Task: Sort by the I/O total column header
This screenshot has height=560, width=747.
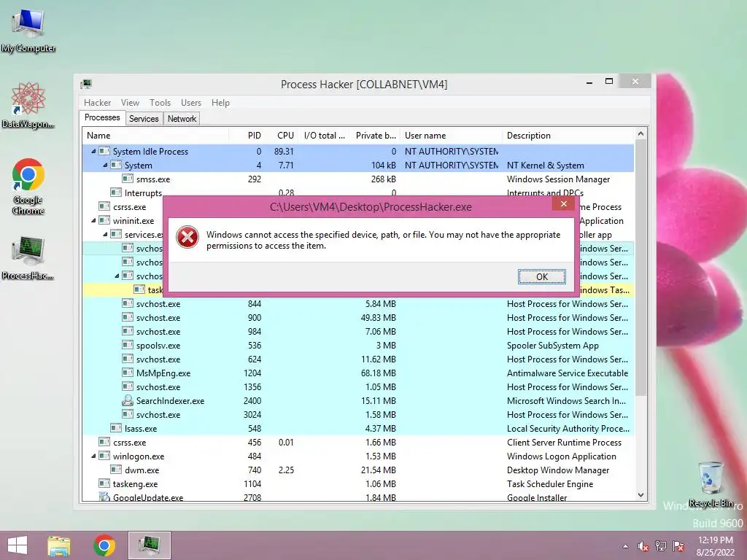Action: (x=325, y=135)
